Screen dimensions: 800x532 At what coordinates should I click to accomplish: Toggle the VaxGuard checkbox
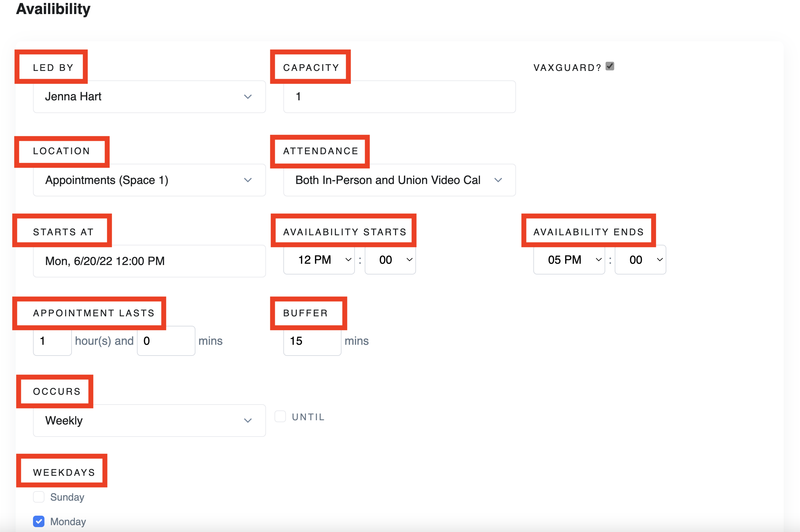coord(610,66)
